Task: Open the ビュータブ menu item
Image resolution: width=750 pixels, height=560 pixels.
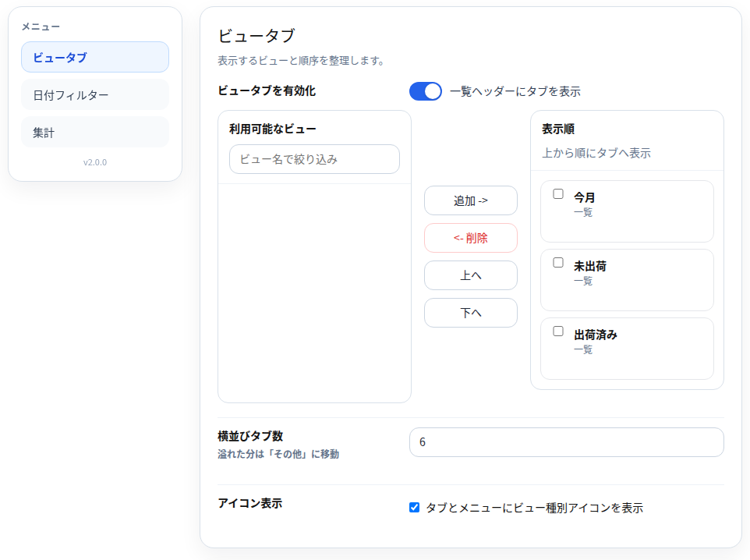Action: coord(94,57)
